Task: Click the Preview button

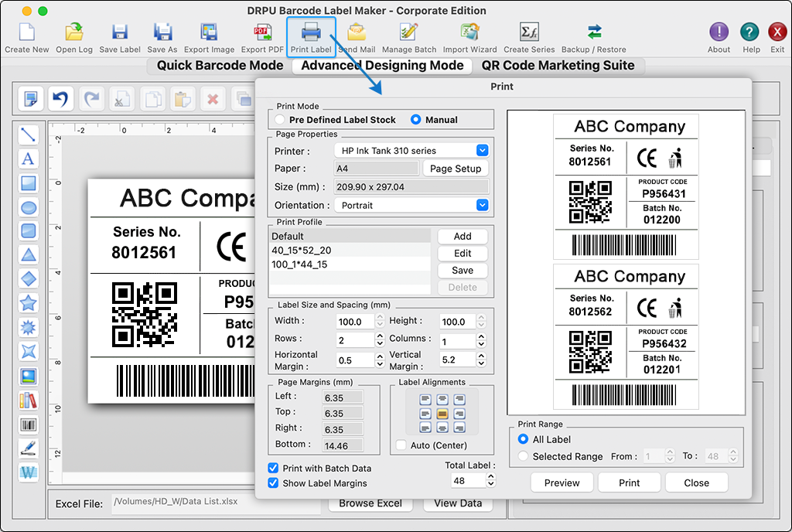Action: [562, 483]
